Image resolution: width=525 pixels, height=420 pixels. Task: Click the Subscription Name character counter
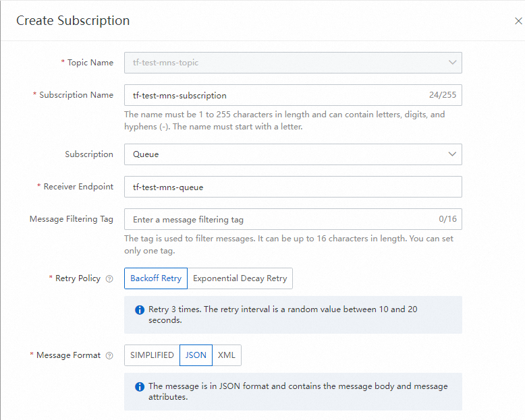pos(442,95)
